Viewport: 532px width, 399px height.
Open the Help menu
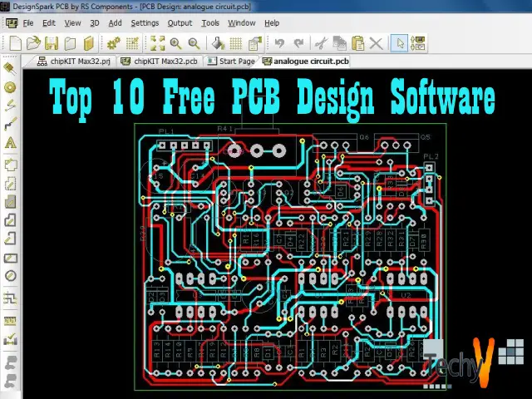272,23
